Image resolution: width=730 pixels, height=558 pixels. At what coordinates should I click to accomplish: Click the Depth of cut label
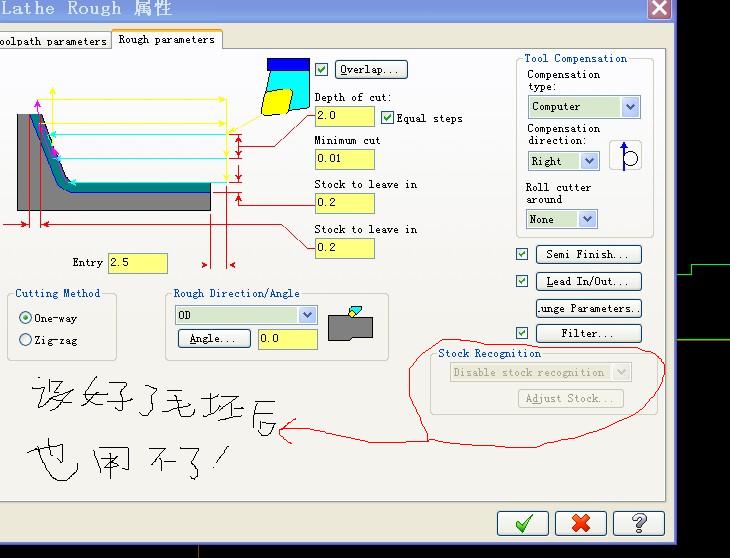352,97
